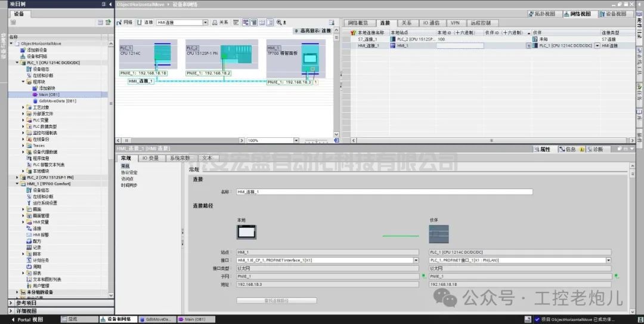Viewport: 644px width, 324px height.
Task: Expand the PLC_2 [CPU 1512SP-1 PN] node
Action: click(x=17, y=177)
